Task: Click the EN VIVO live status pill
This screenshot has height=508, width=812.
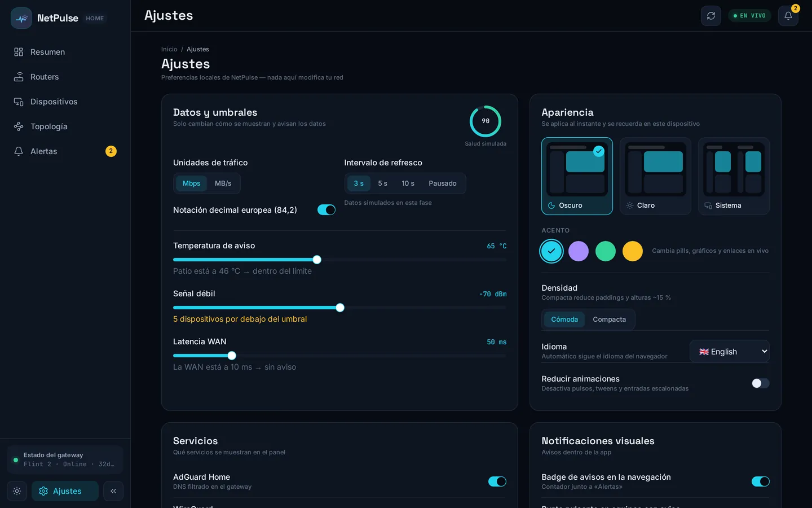Action: tap(749, 16)
